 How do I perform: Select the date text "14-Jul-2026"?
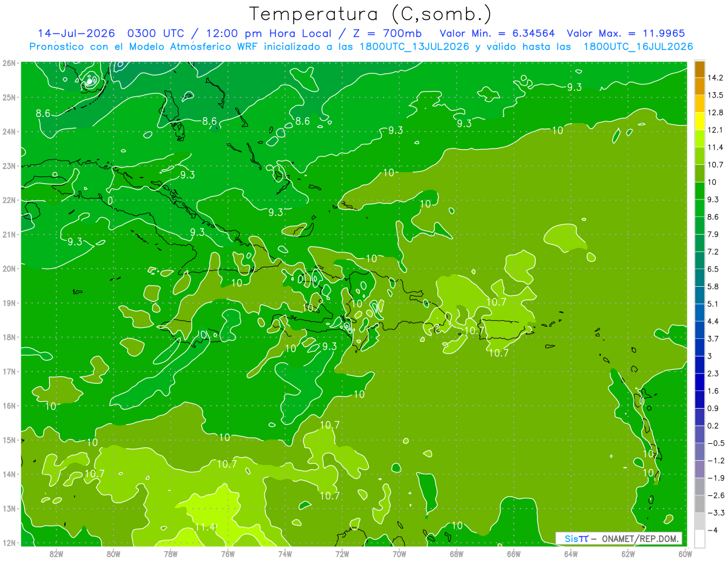coord(78,33)
